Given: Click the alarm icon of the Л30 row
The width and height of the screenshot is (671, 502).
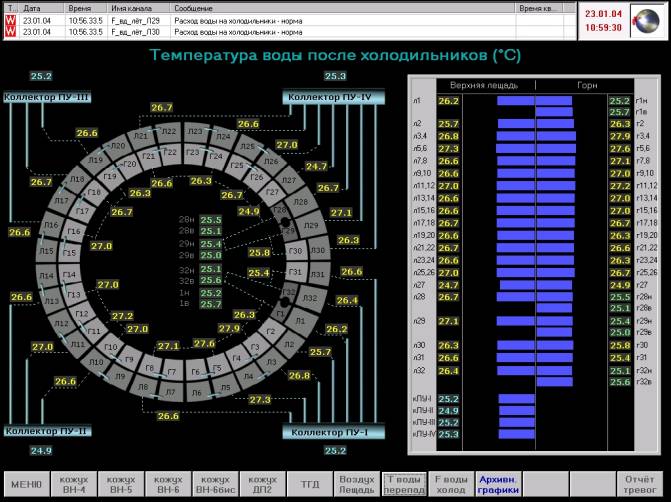Looking at the screenshot, I should coord(11,31).
